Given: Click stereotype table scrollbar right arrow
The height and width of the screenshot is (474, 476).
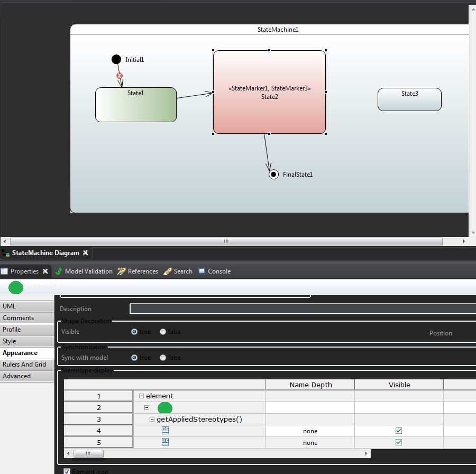Looking at the screenshot, I should coord(366,453).
